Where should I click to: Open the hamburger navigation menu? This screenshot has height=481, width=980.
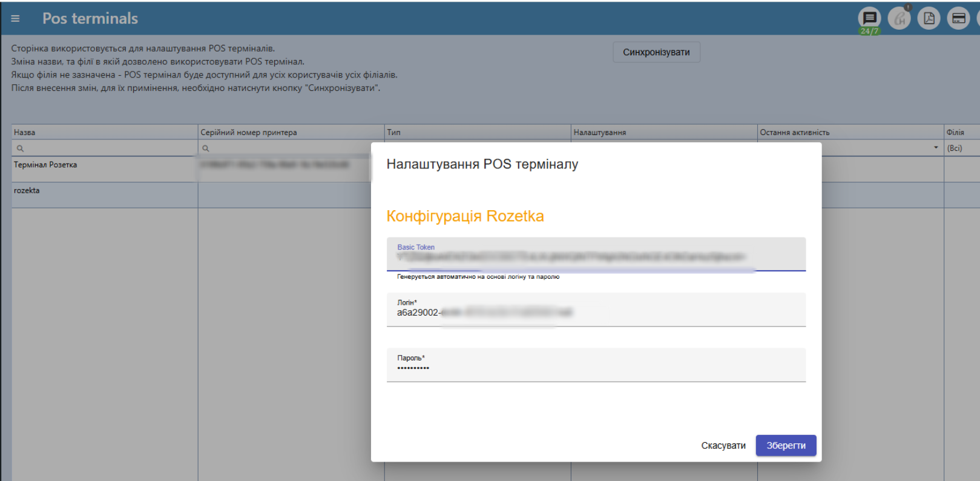(15, 19)
